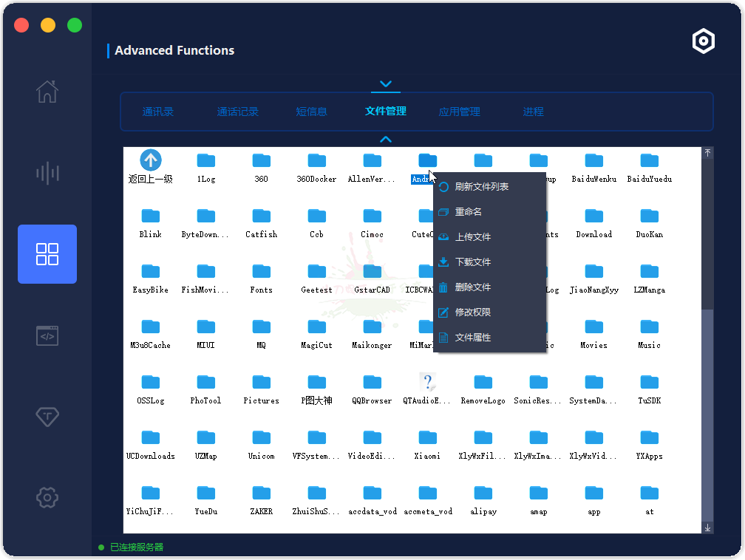745x560 pixels.
Task: Click the hexagon logo icon top right
Action: pyautogui.click(x=703, y=41)
